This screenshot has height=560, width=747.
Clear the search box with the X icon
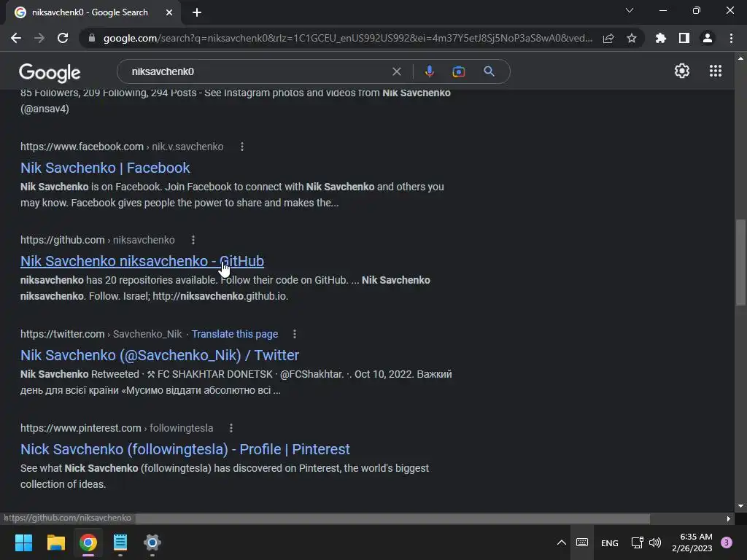pos(396,71)
